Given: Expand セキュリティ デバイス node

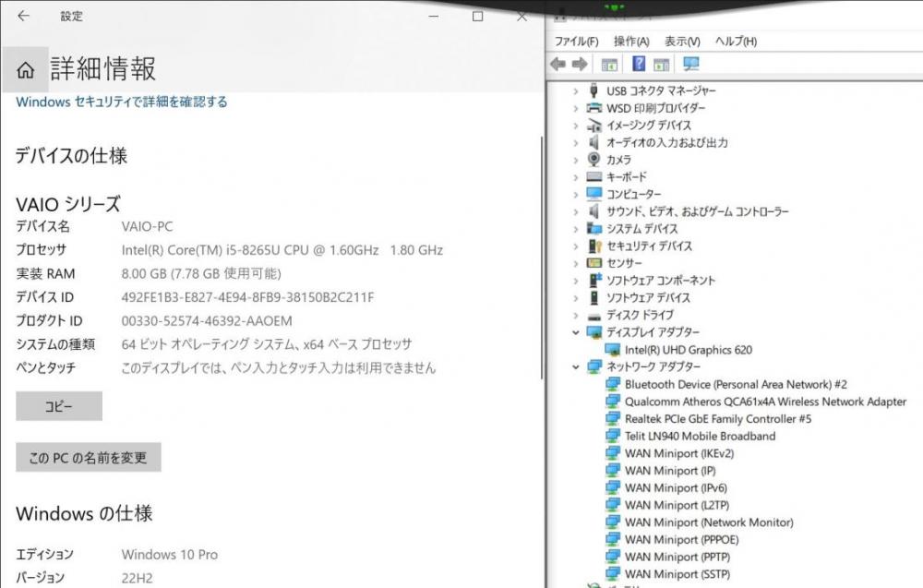Looking at the screenshot, I should (576, 246).
